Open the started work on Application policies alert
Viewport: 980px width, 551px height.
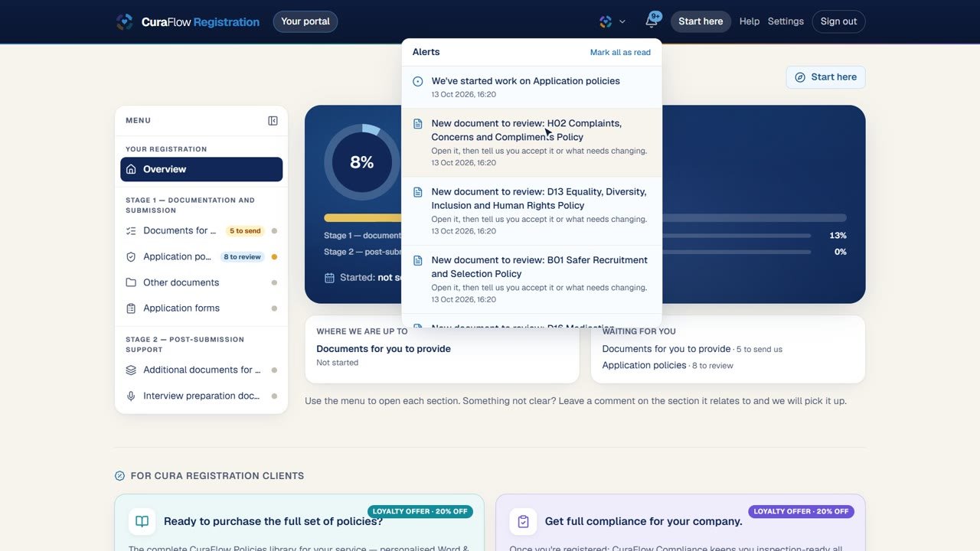pyautogui.click(x=531, y=87)
